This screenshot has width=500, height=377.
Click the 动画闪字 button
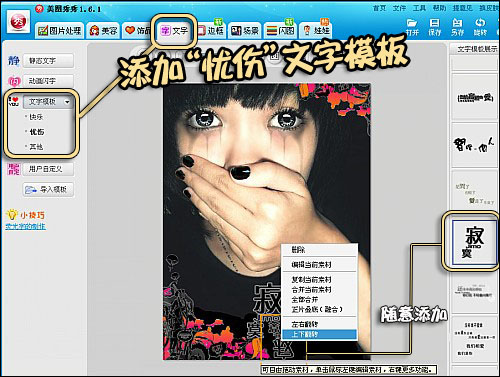coord(48,81)
